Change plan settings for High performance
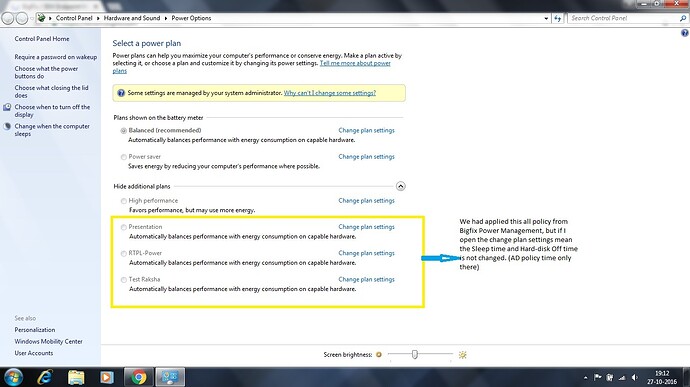Viewport: 690px width, 387px height. click(366, 200)
